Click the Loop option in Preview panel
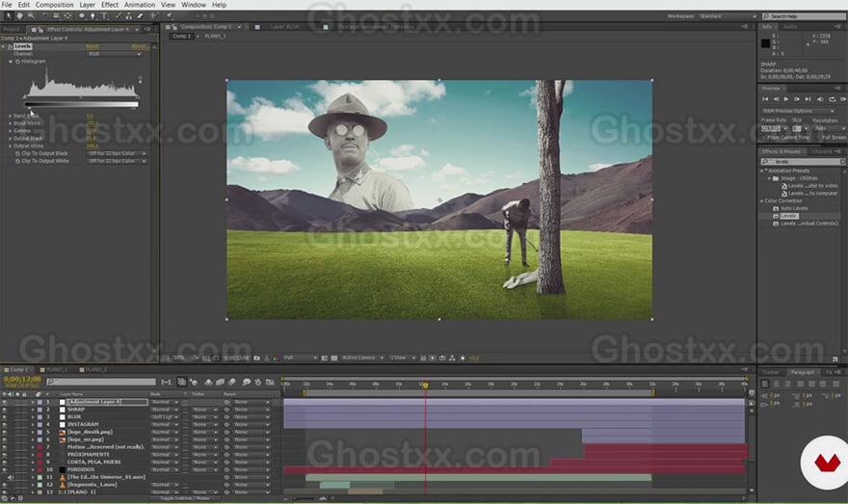Screen dimensions: 848x504 click(833, 99)
